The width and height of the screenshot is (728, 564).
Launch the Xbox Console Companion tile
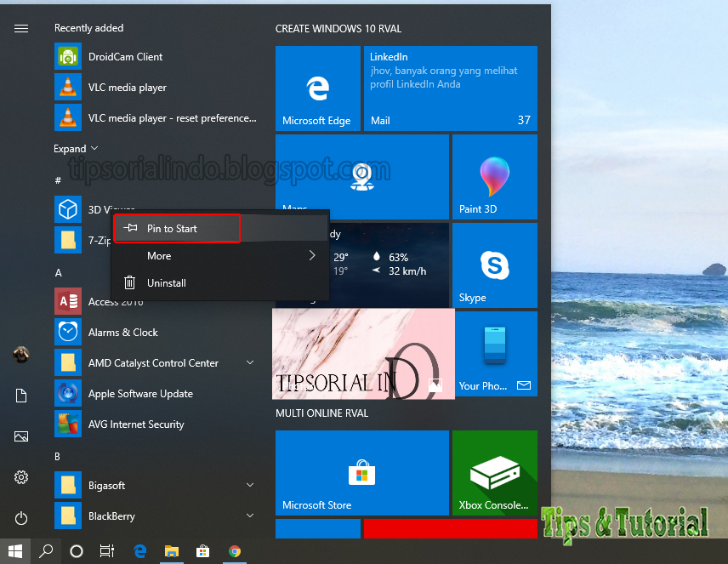pos(495,473)
